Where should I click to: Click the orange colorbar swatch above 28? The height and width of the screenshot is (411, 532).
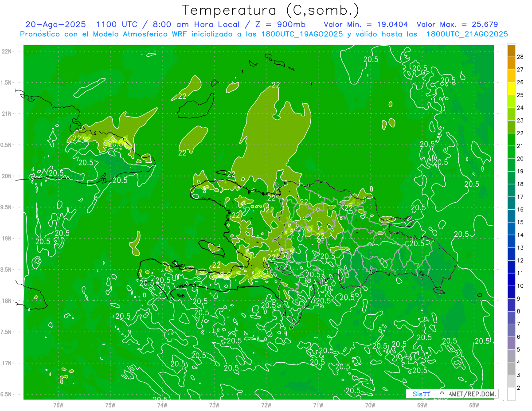pyautogui.click(x=511, y=51)
